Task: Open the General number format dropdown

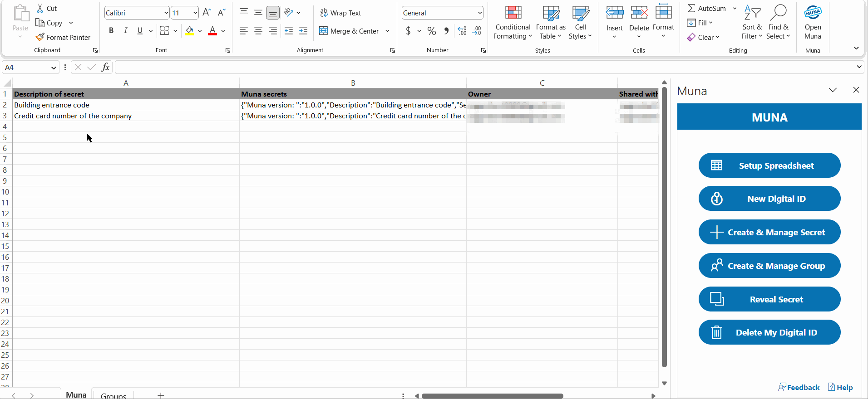Action: tap(479, 13)
